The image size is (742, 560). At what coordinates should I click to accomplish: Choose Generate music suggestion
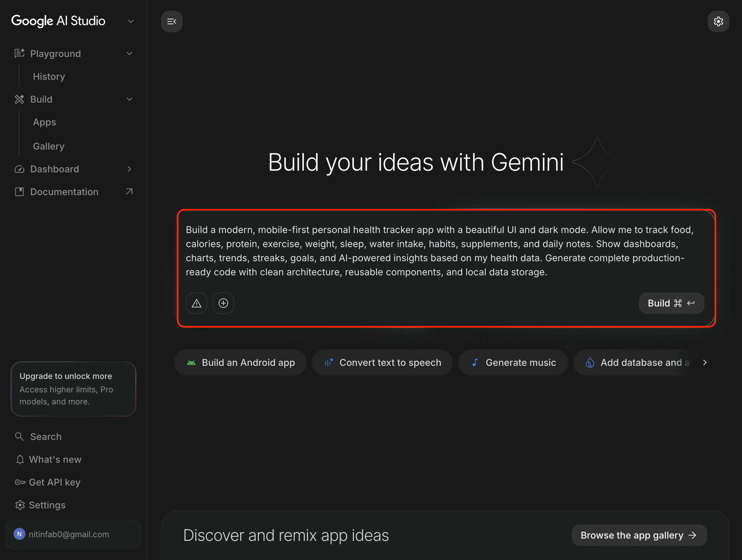pyautogui.click(x=513, y=362)
